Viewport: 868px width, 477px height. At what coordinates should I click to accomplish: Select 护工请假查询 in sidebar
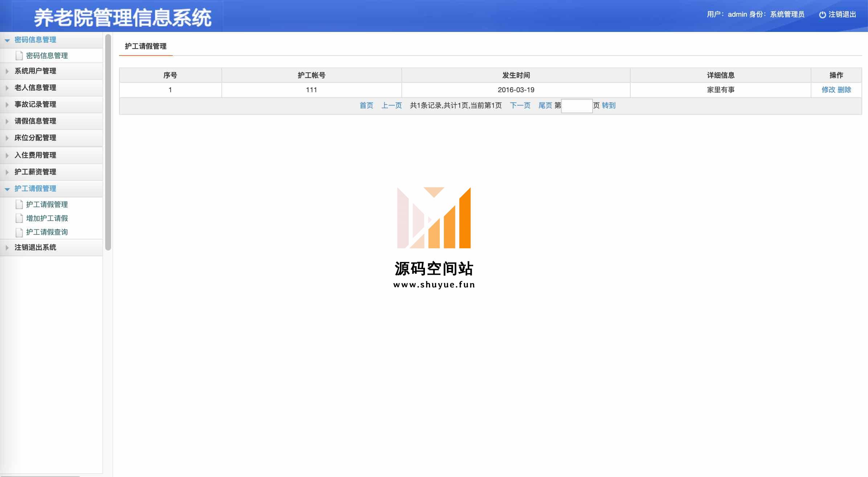[47, 232]
